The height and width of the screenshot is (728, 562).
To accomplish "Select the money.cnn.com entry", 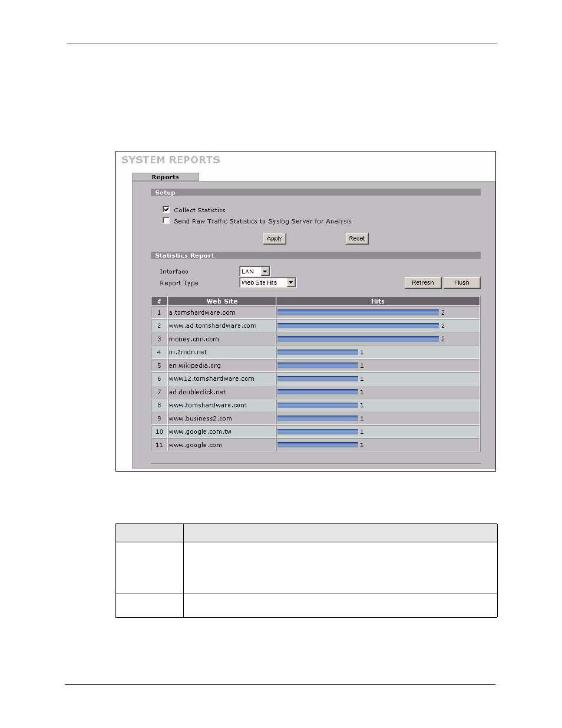I will 194,340.
